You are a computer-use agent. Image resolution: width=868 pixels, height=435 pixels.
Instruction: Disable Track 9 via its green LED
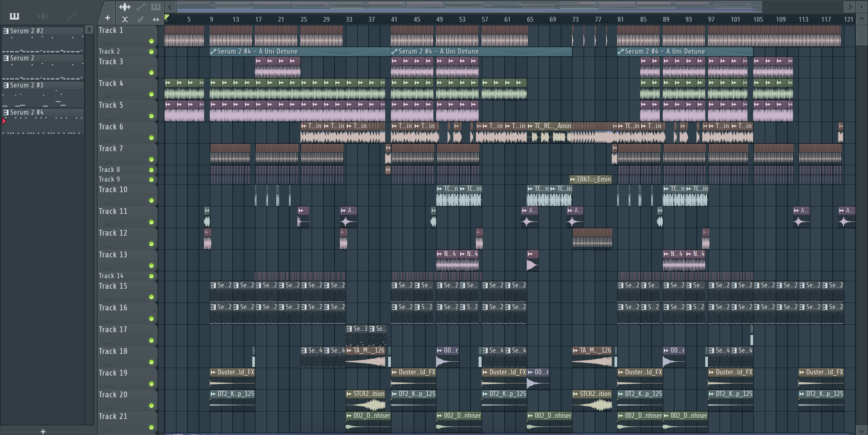[151, 179]
